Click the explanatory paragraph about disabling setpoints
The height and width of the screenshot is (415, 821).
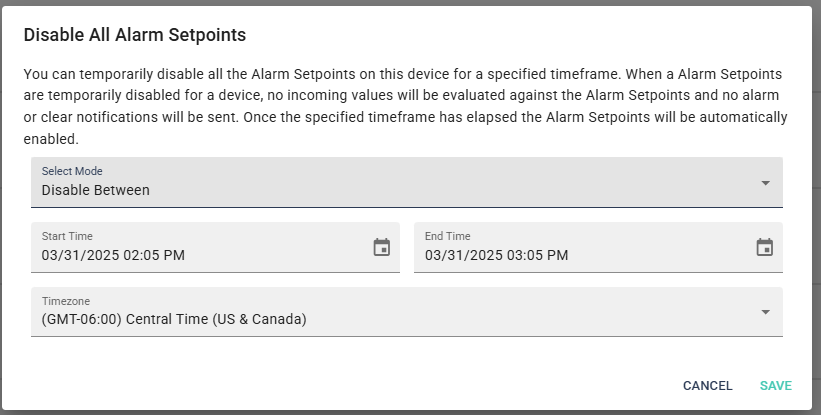[405, 106]
